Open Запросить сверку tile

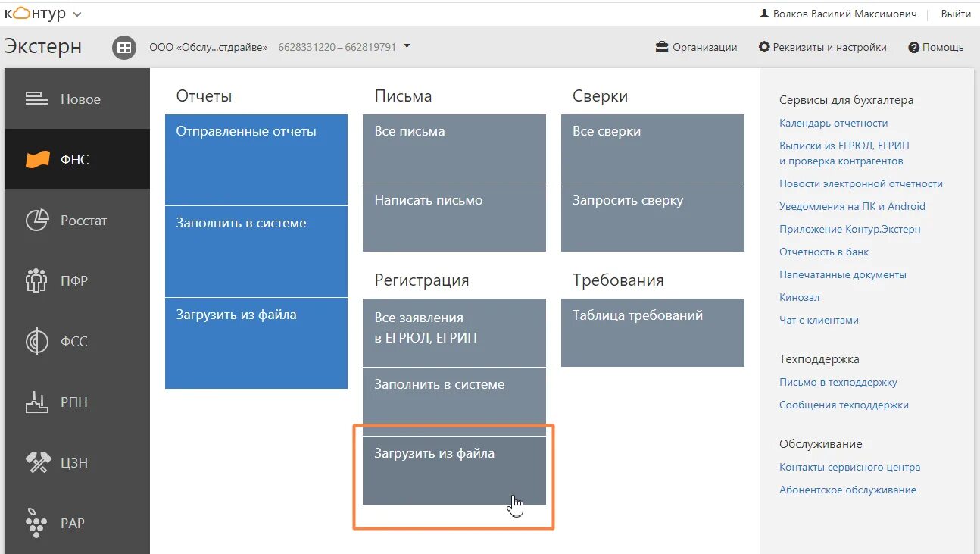(653, 218)
